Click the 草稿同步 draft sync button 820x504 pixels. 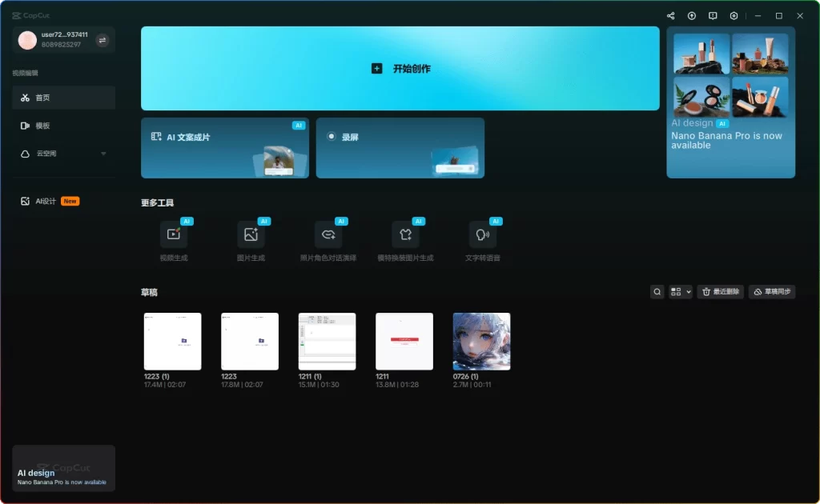771,291
